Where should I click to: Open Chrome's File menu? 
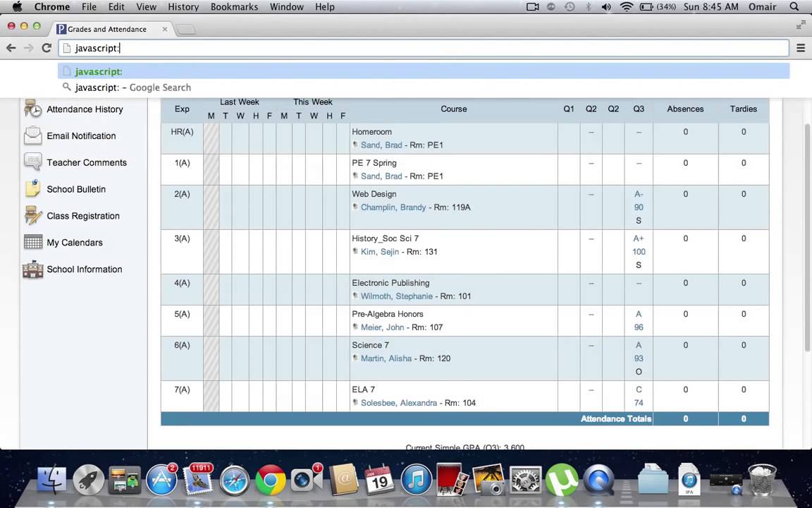click(x=89, y=7)
